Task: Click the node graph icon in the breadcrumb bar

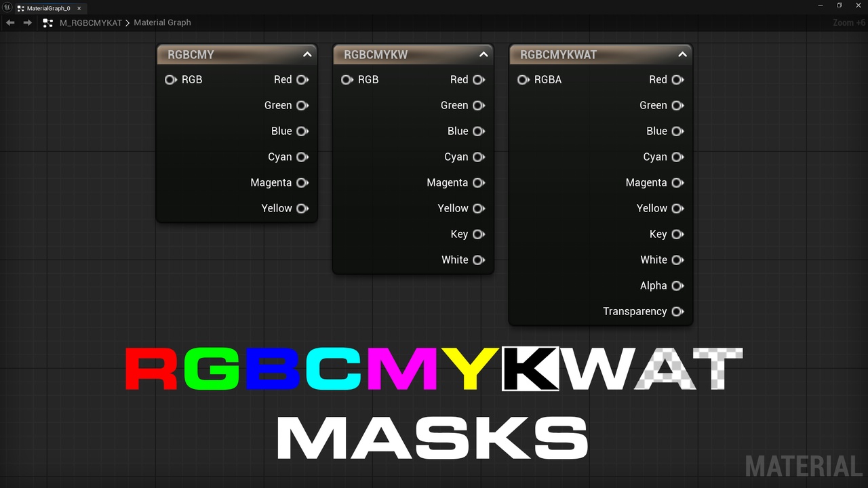Action: (47, 22)
